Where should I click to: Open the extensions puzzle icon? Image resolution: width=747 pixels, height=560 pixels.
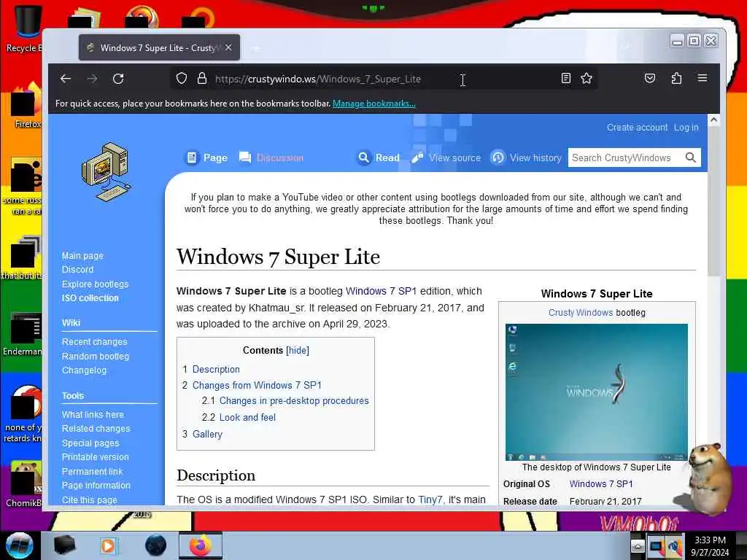pyautogui.click(x=676, y=78)
